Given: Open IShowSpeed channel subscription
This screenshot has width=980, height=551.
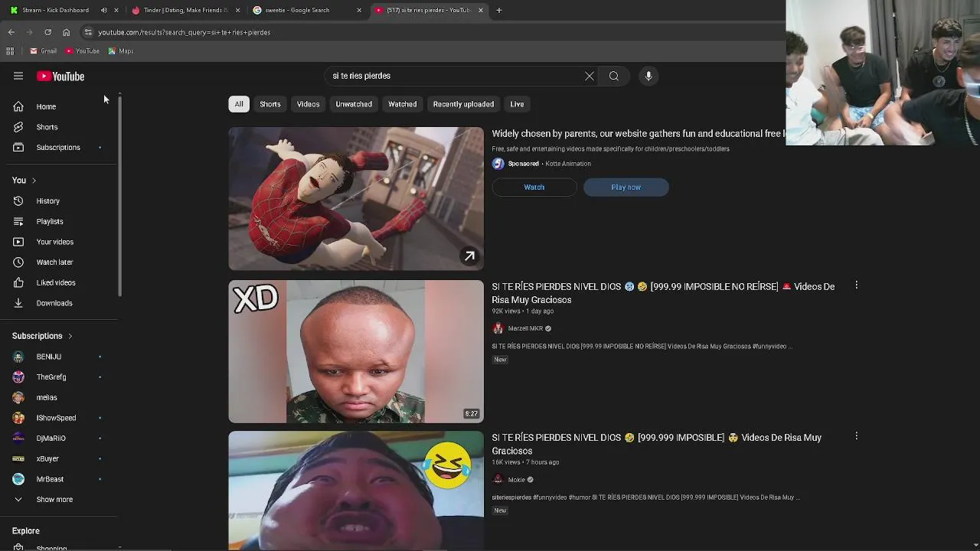Looking at the screenshot, I should pos(60,418).
